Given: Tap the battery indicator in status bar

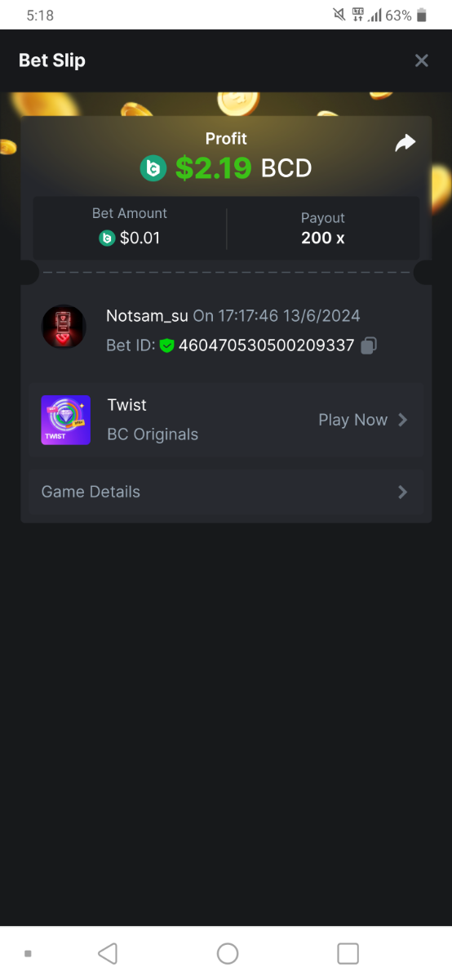Looking at the screenshot, I should [422, 16].
